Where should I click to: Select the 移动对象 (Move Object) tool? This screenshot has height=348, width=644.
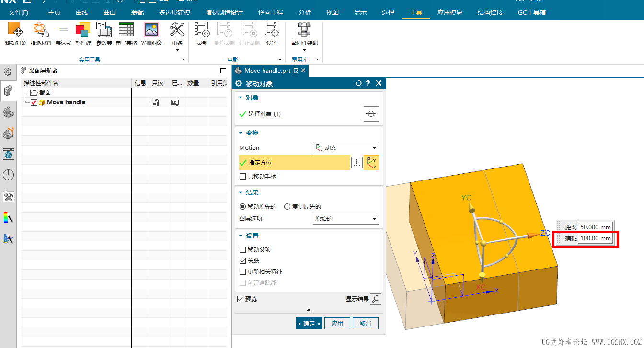pyautogui.click(x=16, y=34)
